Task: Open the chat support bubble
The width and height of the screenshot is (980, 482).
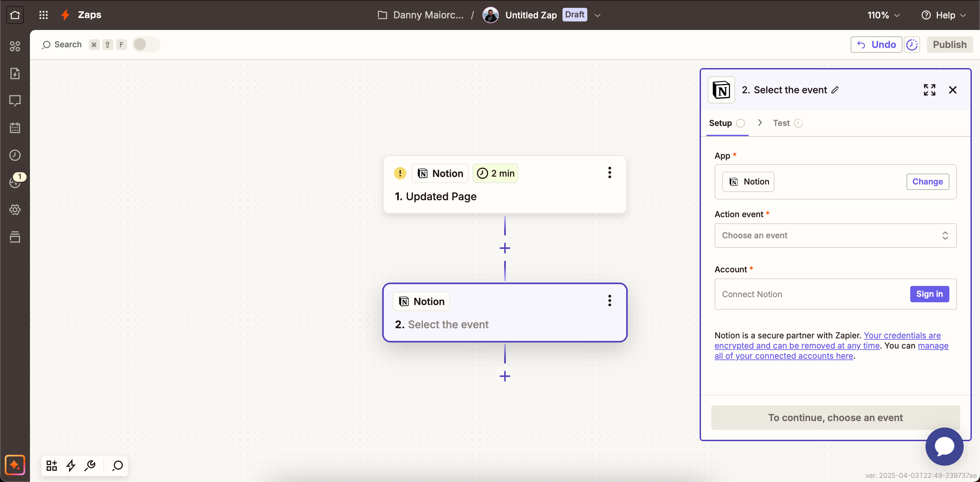Action: (944, 446)
